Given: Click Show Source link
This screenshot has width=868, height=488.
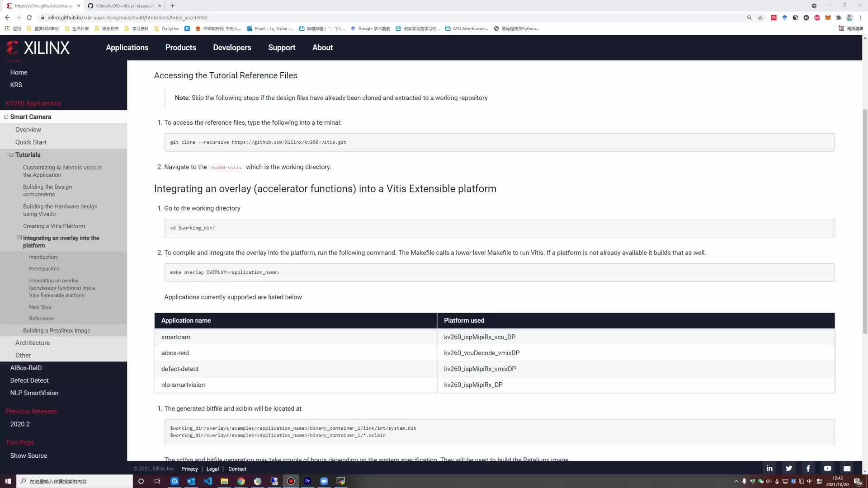Looking at the screenshot, I should pyautogui.click(x=28, y=456).
